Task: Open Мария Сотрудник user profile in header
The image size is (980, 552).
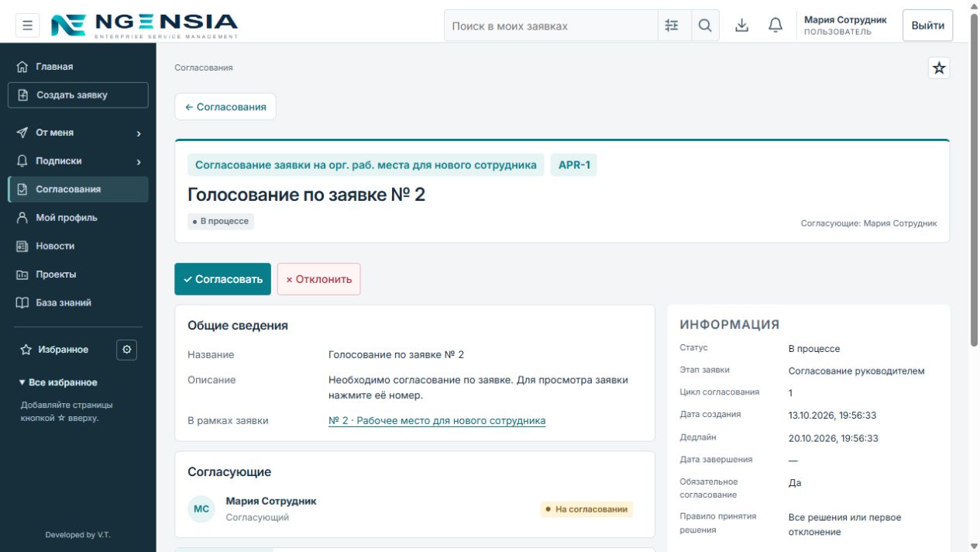Action: tap(845, 26)
